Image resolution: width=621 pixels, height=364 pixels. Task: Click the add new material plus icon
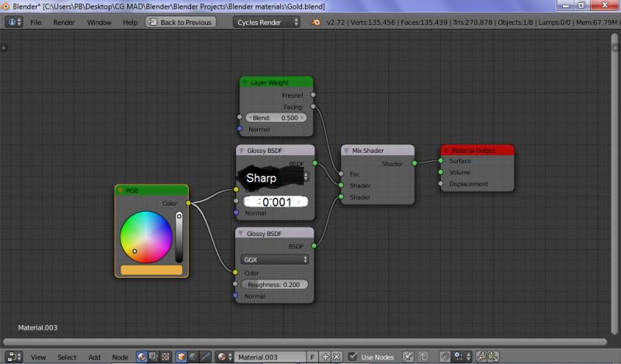point(325,357)
